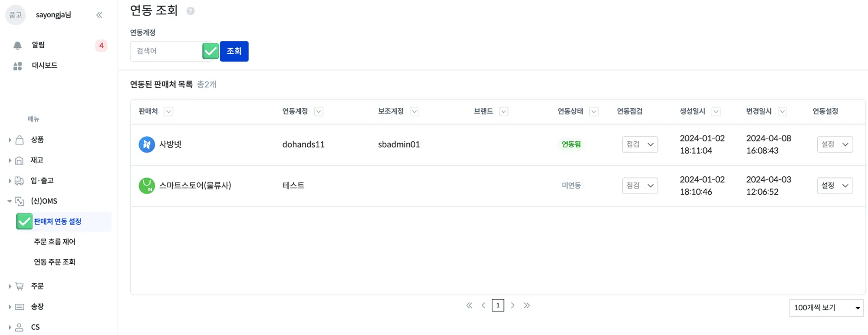Viewport: 868px width, 335px height.
Task: Click page number 1 button
Action: [498, 305]
